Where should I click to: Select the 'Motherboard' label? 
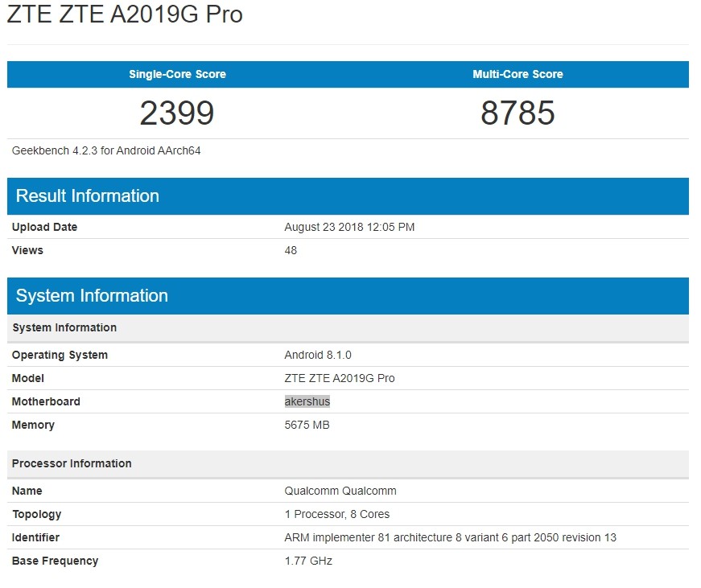[46, 401]
